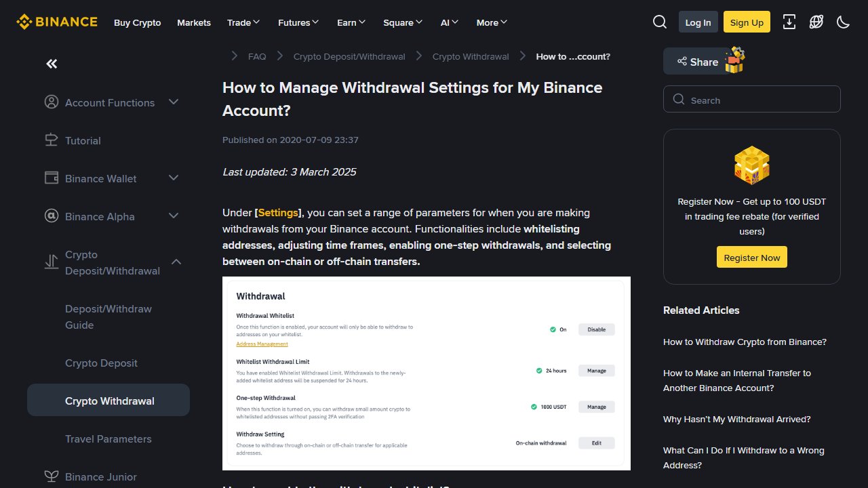Click the Sign Up button

[747, 22]
